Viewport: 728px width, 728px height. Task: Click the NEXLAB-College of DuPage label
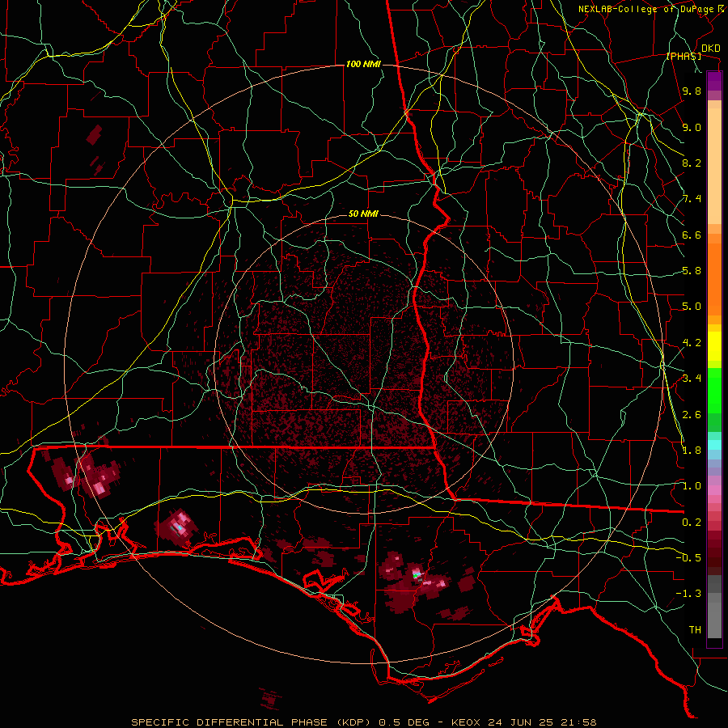(x=645, y=9)
